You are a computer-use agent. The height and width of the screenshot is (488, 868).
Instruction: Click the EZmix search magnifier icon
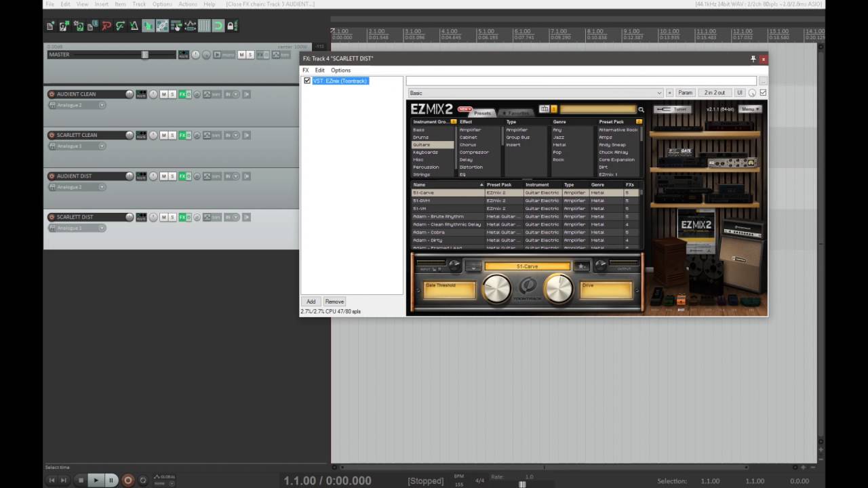click(641, 110)
